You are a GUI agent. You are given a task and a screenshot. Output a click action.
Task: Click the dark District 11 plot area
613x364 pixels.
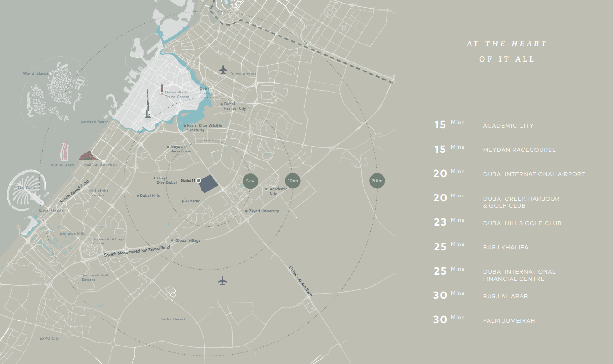click(208, 184)
